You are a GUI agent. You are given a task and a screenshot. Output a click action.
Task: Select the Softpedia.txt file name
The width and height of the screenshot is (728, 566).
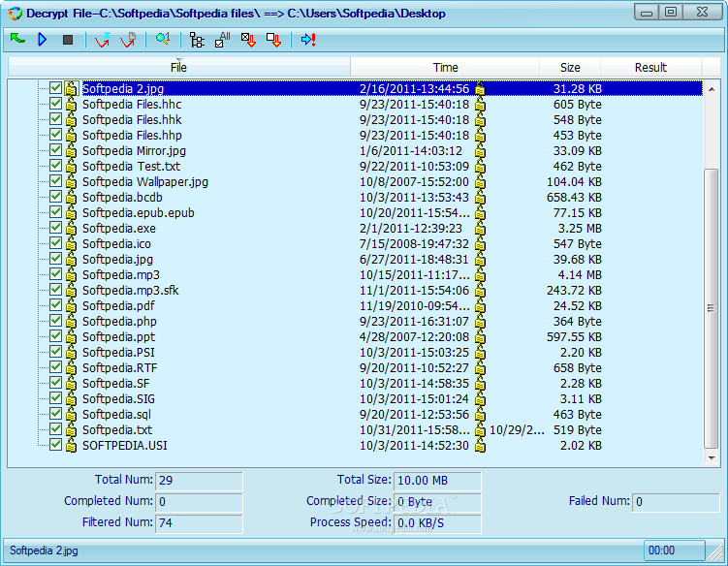(117, 429)
